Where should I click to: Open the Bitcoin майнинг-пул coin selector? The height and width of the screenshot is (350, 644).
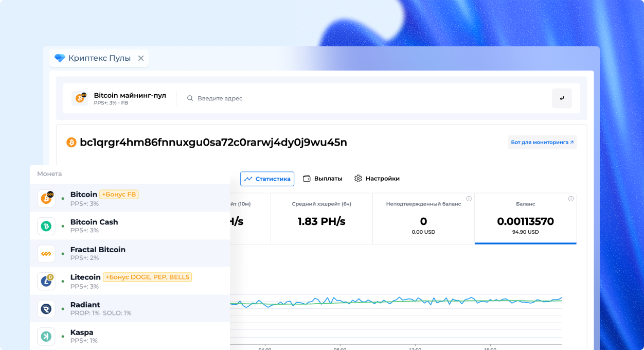click(119, 98)
